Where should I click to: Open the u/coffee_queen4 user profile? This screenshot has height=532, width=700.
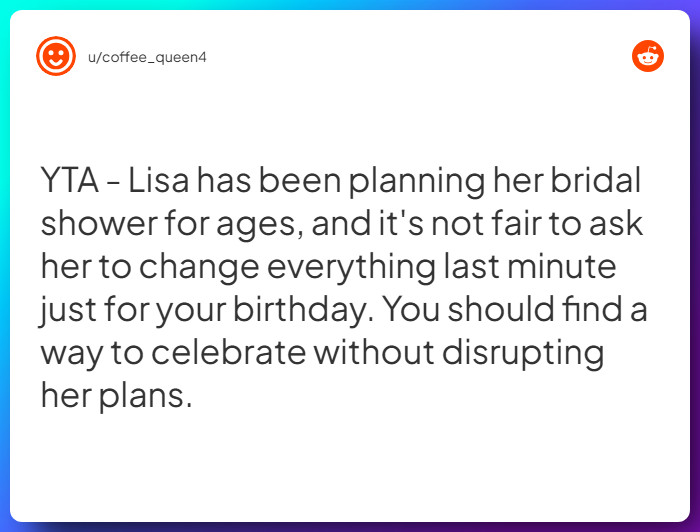(147, 58)
